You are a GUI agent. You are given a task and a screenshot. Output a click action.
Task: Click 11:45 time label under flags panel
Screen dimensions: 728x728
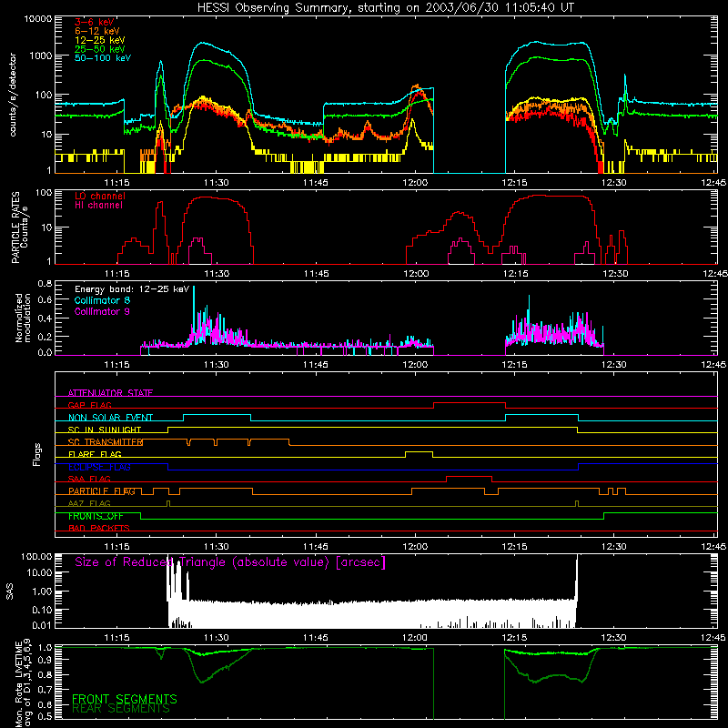[x=316, y=547]
